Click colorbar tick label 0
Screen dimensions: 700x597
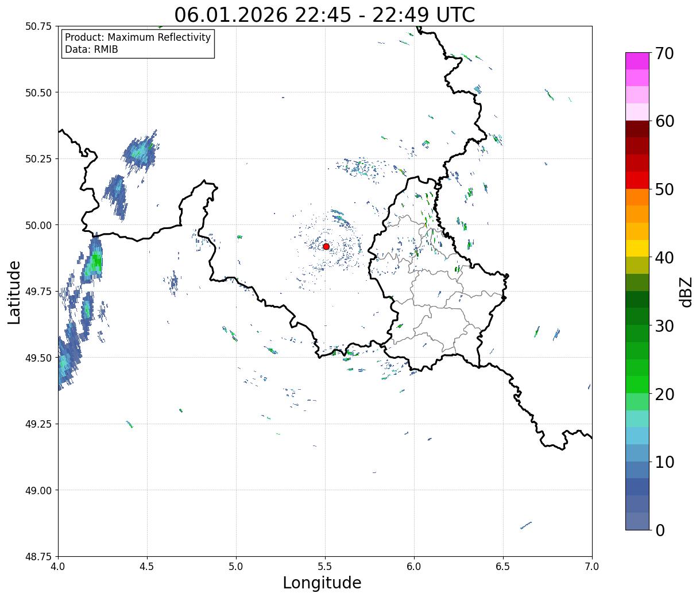click(660, 530)
